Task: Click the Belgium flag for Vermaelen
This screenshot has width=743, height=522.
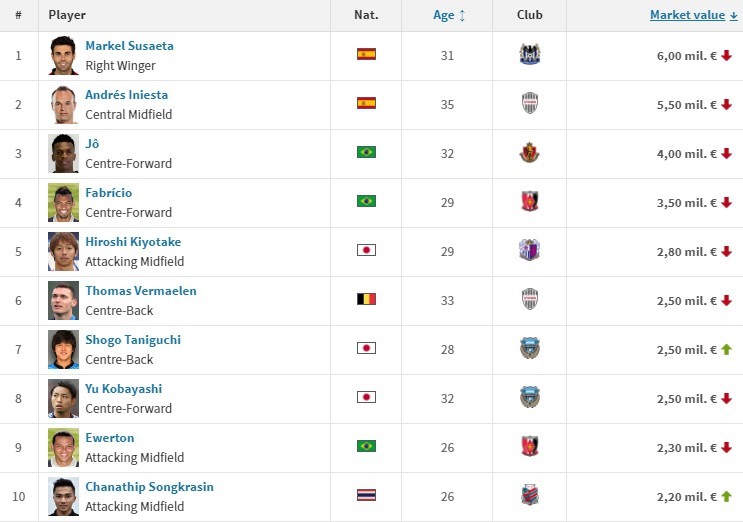Action: point(366,299)
